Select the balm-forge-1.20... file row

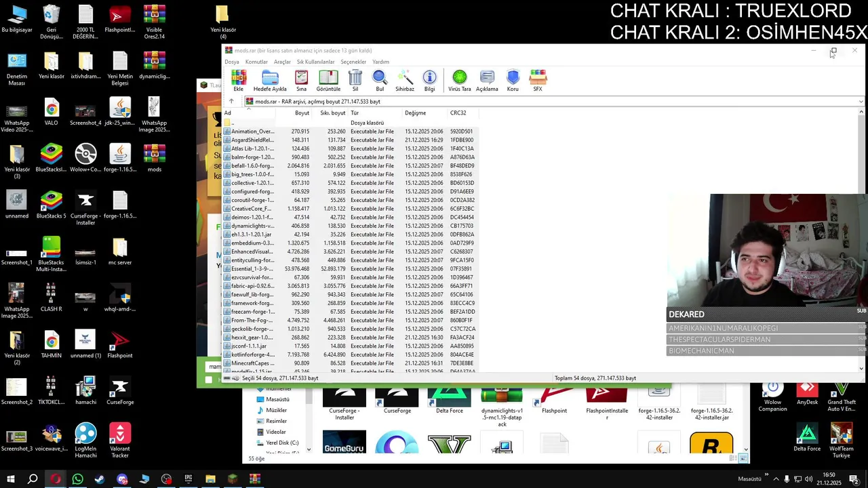351,157
